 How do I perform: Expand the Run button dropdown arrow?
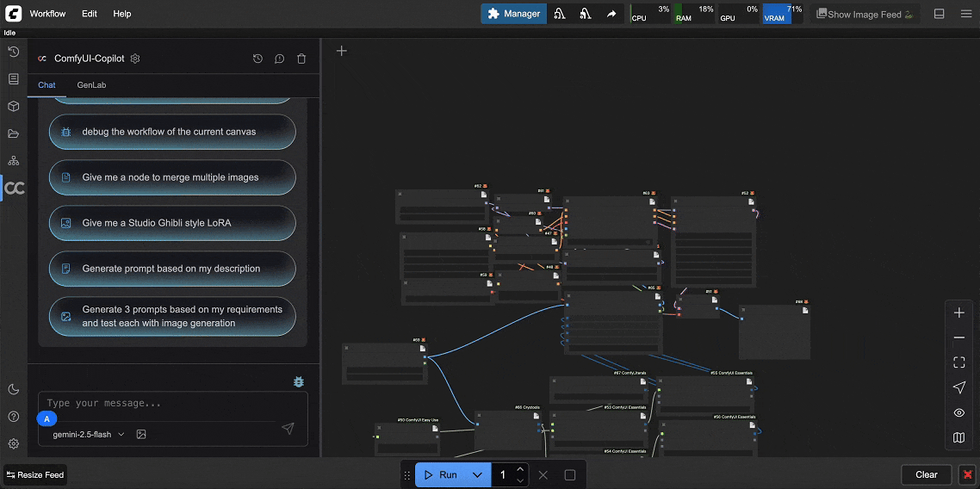tap(477, 474)
